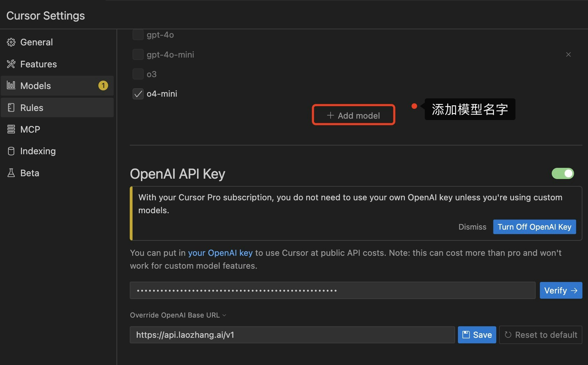Viewport: 588px width, 365px height.
Task: Open Rules using its document icon
Action: click(x=12, y=107)
